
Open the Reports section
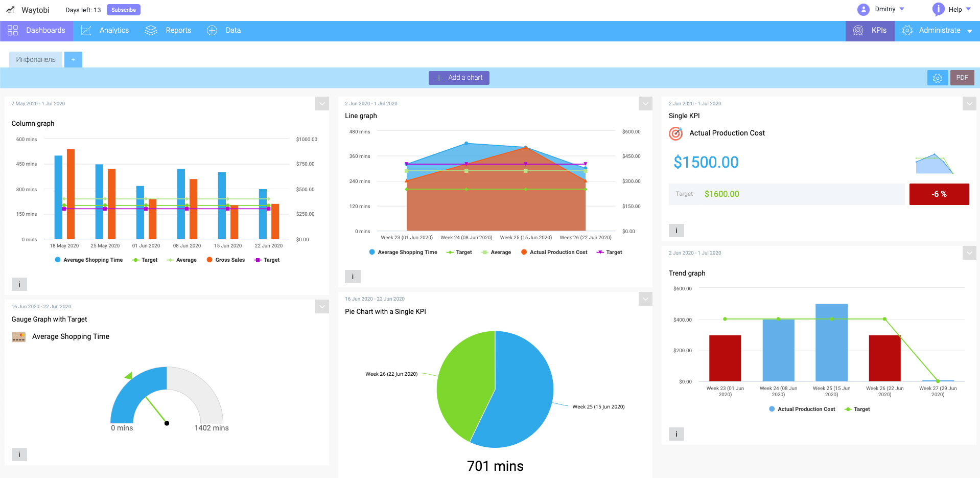(168, 31)
